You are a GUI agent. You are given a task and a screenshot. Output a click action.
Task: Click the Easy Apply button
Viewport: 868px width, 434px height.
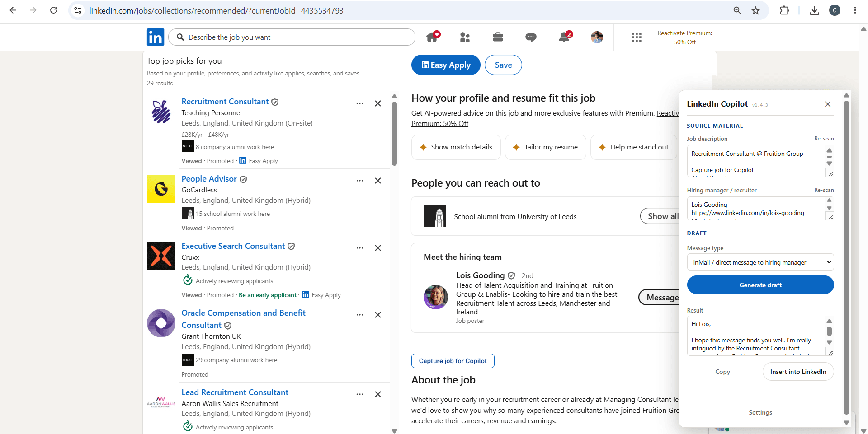point(446,65)
